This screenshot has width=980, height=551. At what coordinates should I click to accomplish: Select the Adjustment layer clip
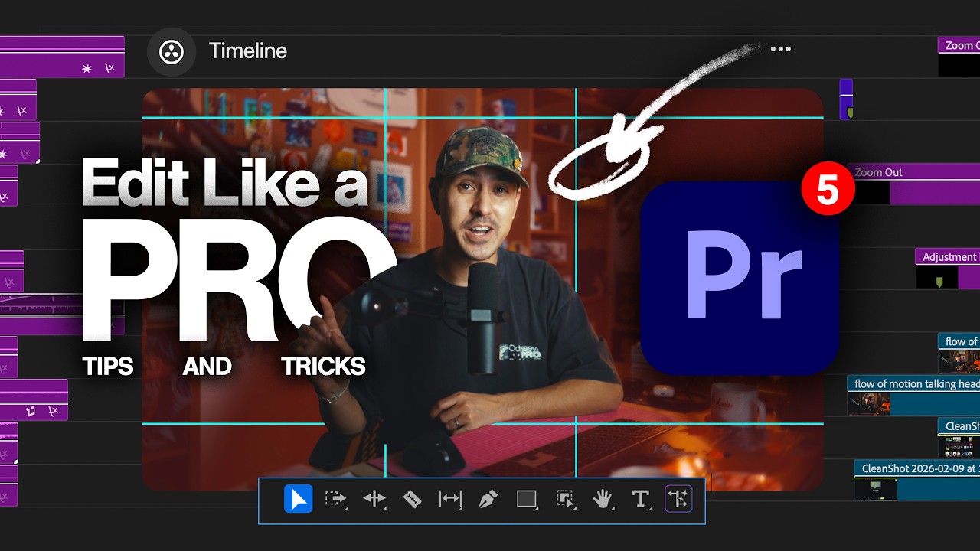coord(947,269)
